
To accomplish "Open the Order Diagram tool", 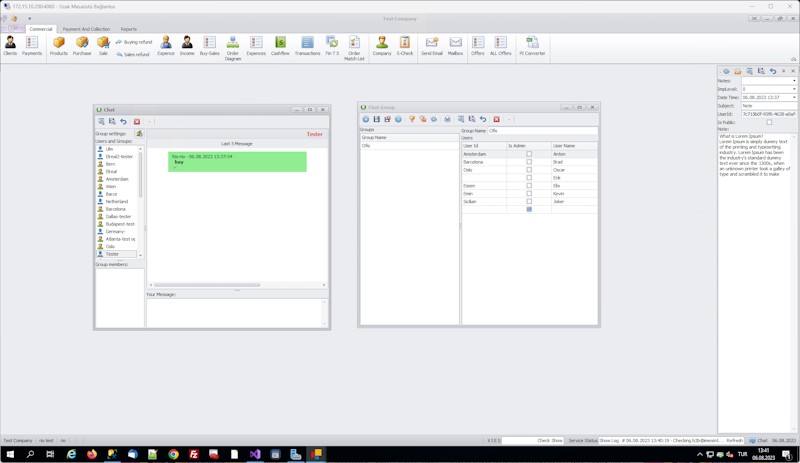I will [x=233, y=48].
